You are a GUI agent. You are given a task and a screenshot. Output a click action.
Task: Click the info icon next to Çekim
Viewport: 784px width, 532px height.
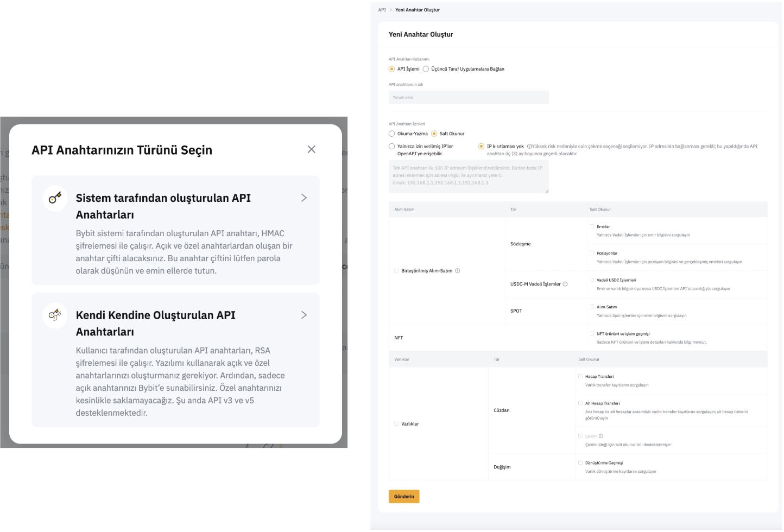pos(600,436)
